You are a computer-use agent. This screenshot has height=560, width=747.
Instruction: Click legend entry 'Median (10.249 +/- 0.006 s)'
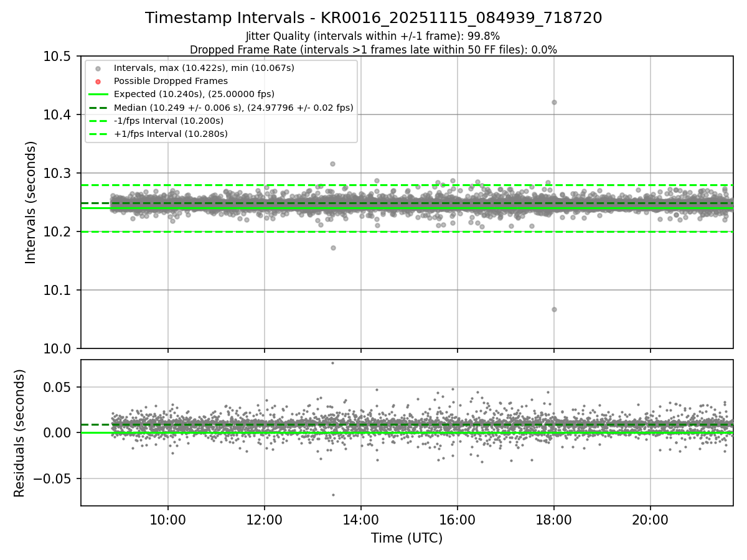click(x=233, y=108)
